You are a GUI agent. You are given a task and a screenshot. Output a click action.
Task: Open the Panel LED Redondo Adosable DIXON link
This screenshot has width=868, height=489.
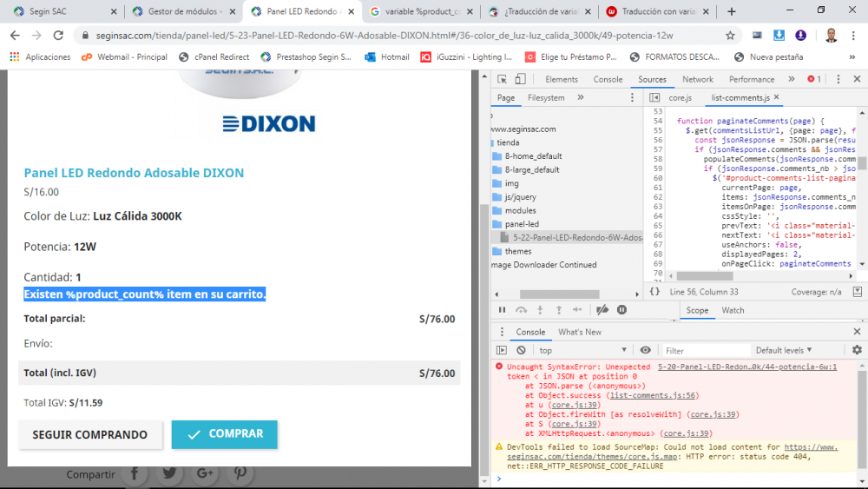pos(134,172)
